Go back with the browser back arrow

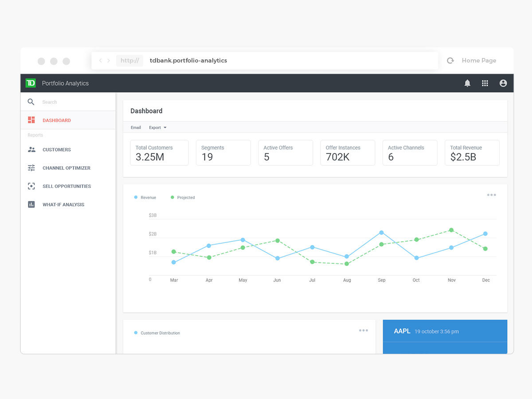point(101,61)
